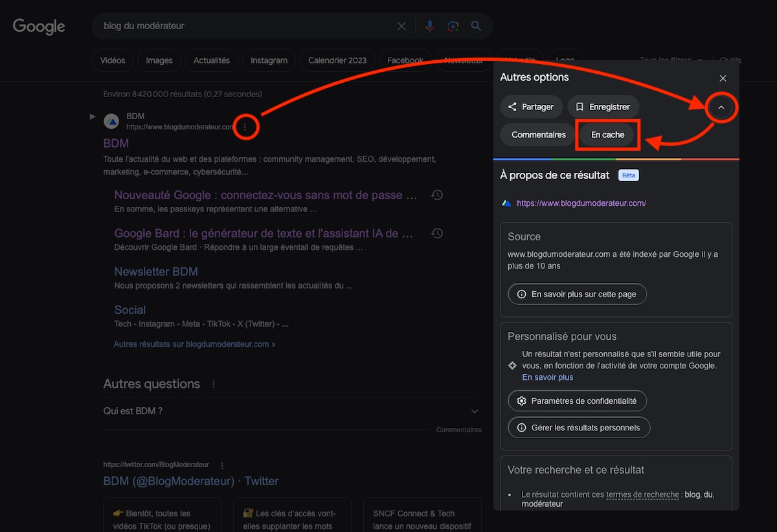Click history icon next to Google Bard
777x532 pixels.
coord(437,233)
